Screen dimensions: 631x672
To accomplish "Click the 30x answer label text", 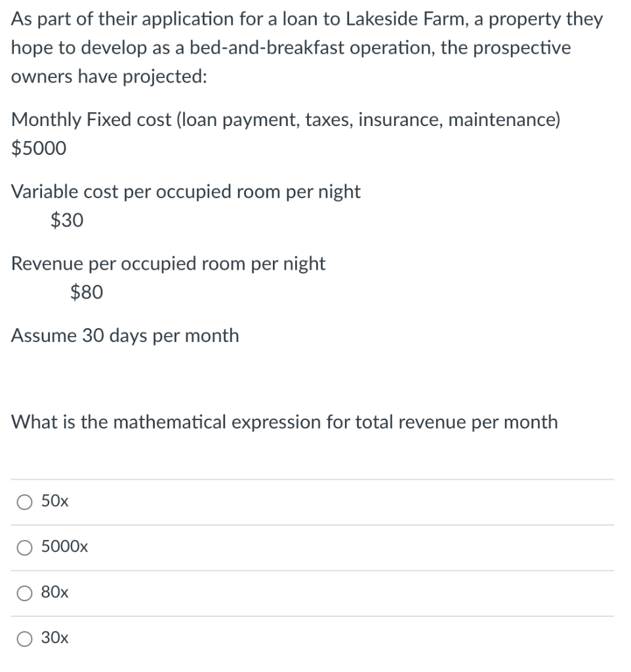I will (x=54, y=638).
